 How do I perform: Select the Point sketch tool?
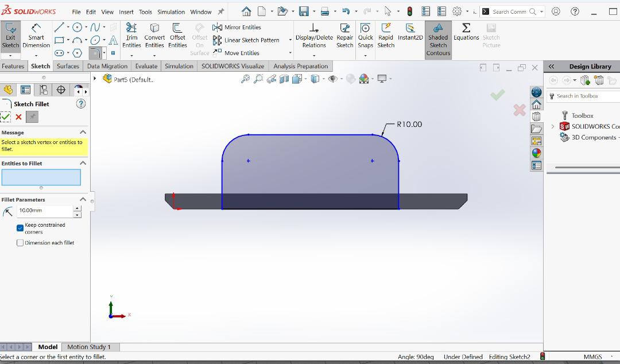click(x=113, y=53)
